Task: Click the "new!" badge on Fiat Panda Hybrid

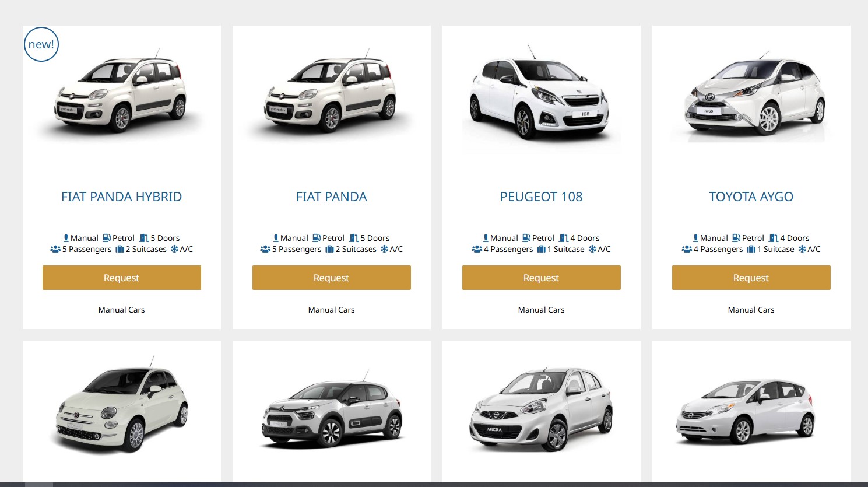Action: coord(41,44)
